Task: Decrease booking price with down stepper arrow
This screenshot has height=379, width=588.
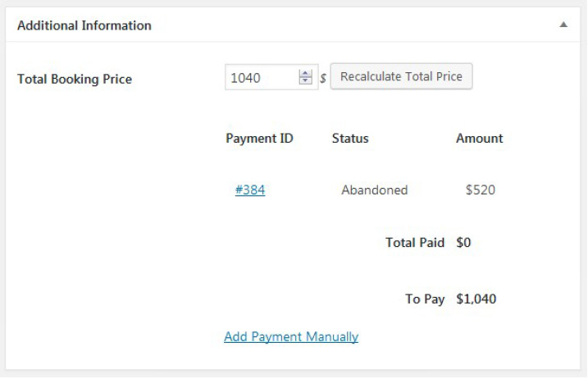Action: pyautogui.click(x=306, y=82)
